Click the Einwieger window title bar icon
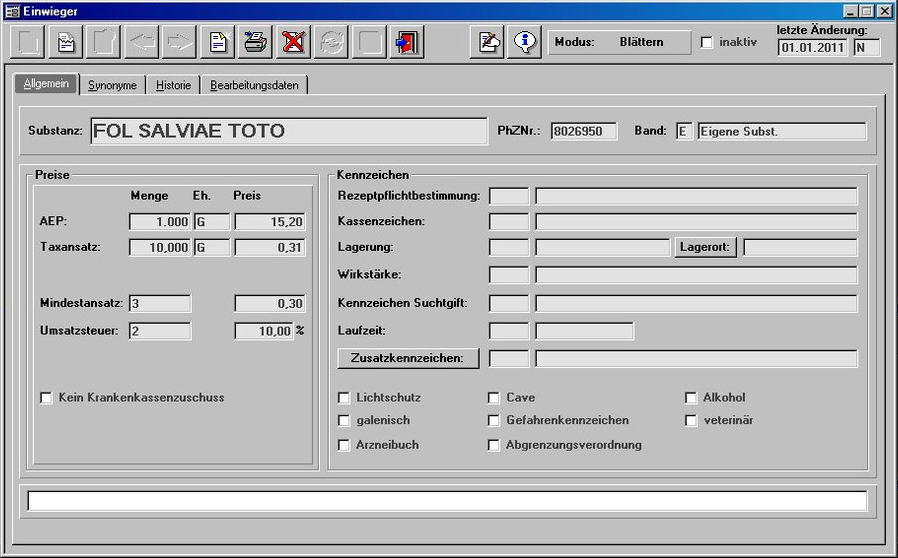Screen dimensions: 898x558 pos(13,11)
